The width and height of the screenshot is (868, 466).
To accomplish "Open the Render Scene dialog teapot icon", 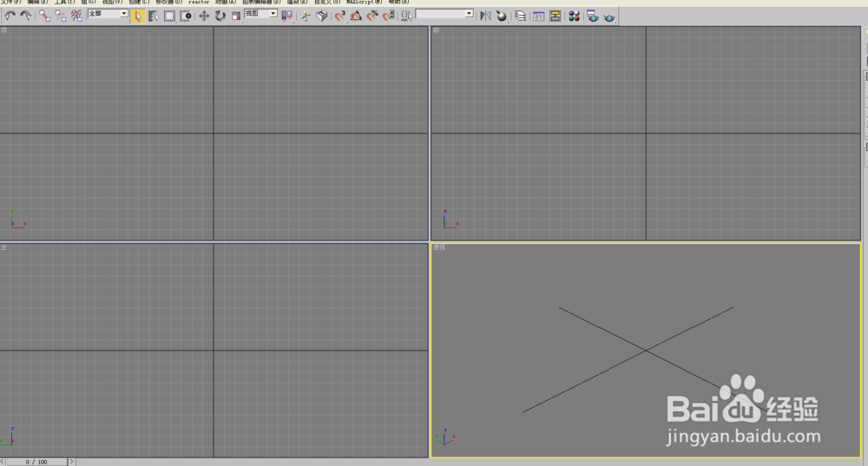I will coord(593,16).
